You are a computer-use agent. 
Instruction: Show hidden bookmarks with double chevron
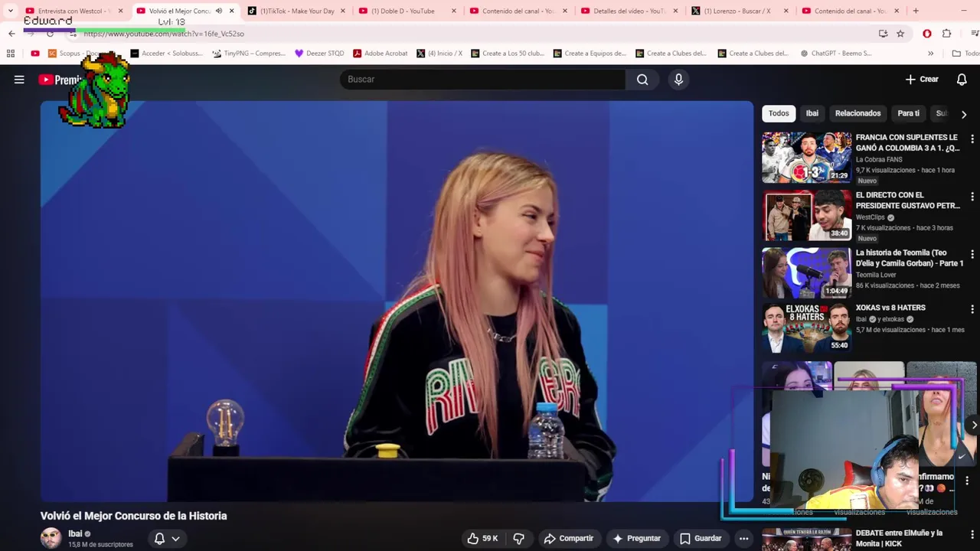[930, 54]
